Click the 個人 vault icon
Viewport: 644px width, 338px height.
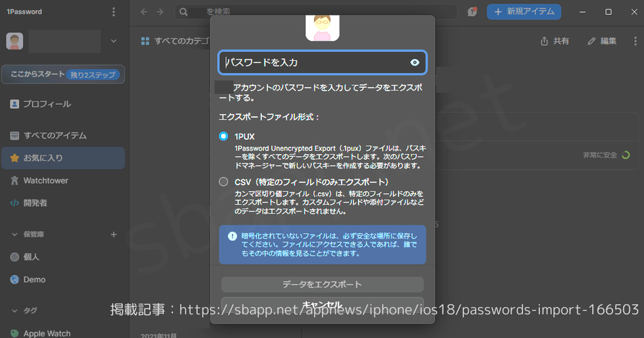pos(14,257)
